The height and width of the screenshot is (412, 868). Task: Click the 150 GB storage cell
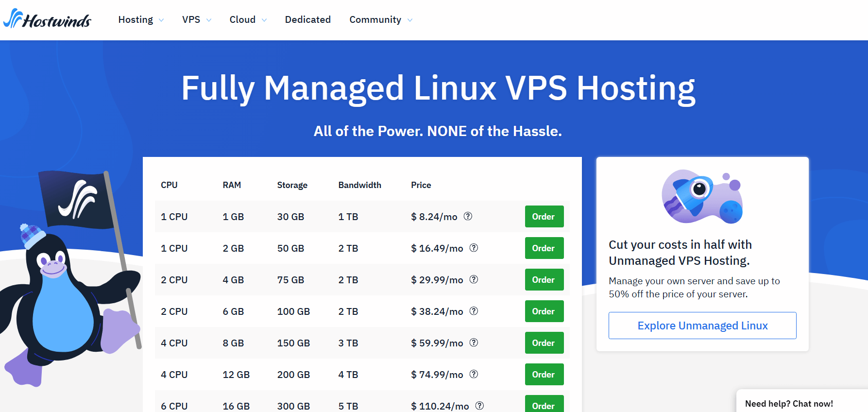[x=293, y=343]
